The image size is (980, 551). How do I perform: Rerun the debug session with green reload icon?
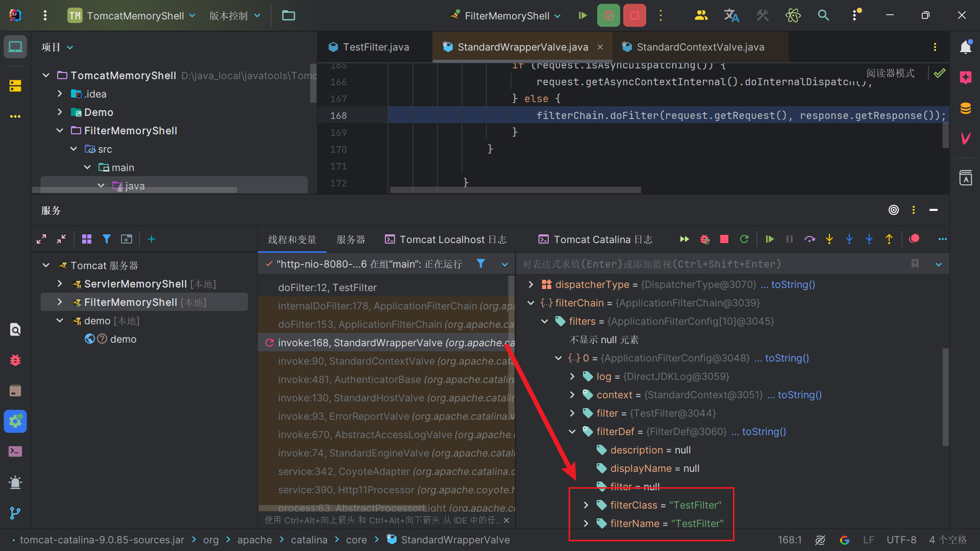744,239
